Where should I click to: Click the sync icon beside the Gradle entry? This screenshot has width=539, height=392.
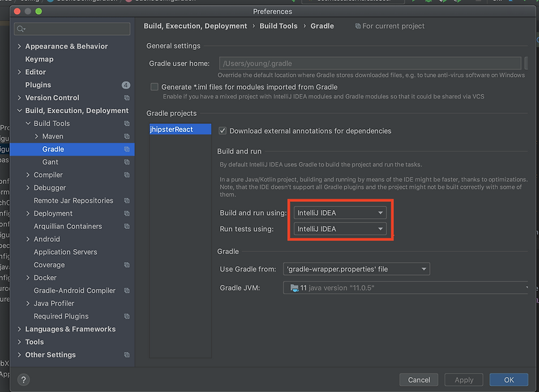coord(126,149)
